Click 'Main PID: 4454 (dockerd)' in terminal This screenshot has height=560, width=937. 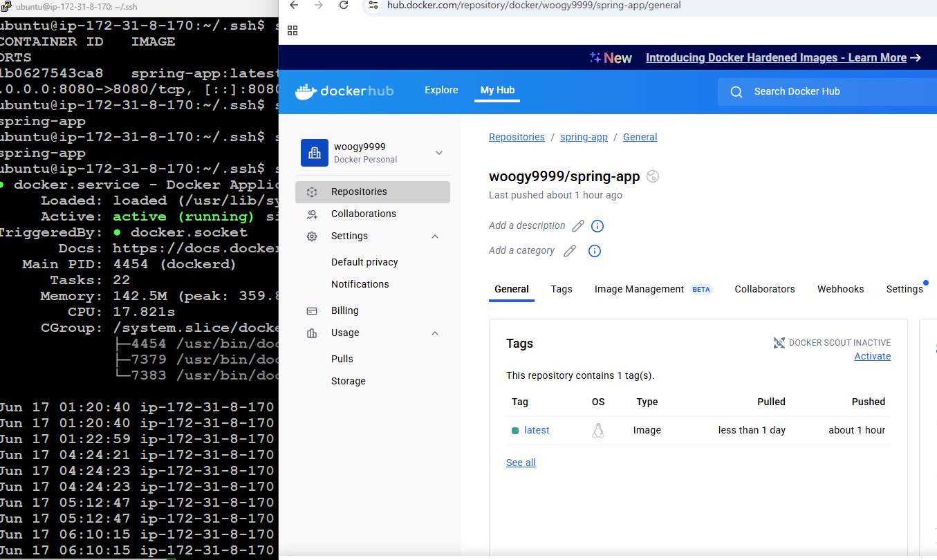coord(129,264)
